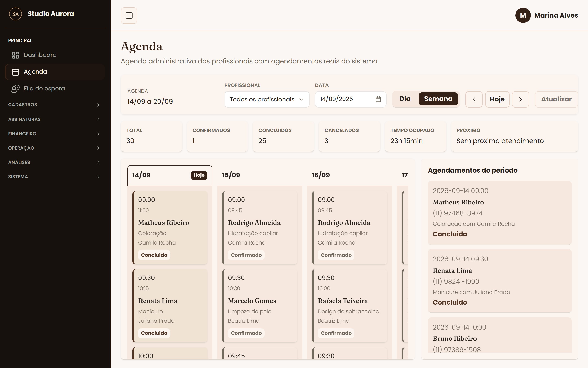Open Marcelo Gomes Limpeza de pele appointment
The image size is (588, 368).
tap(260, 306)
